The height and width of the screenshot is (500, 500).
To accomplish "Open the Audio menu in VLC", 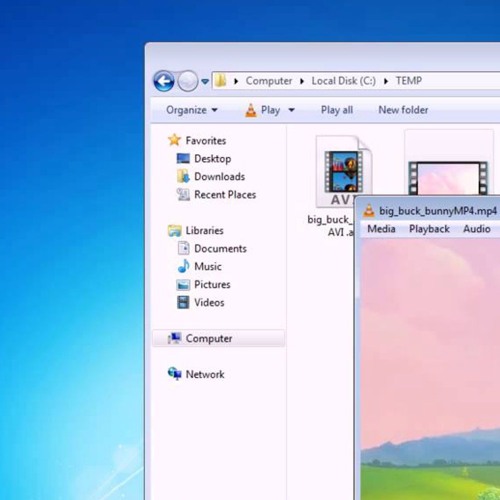I will [x=477, y=229].
